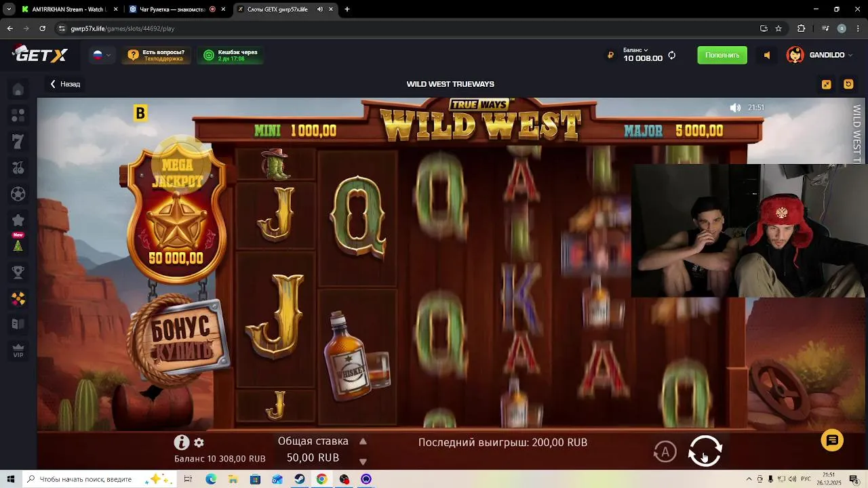Click the MAJOR 5 000,00 jackpot label
Image resolution: width=868 pixels, height=488 pixels.
point(673,131)
